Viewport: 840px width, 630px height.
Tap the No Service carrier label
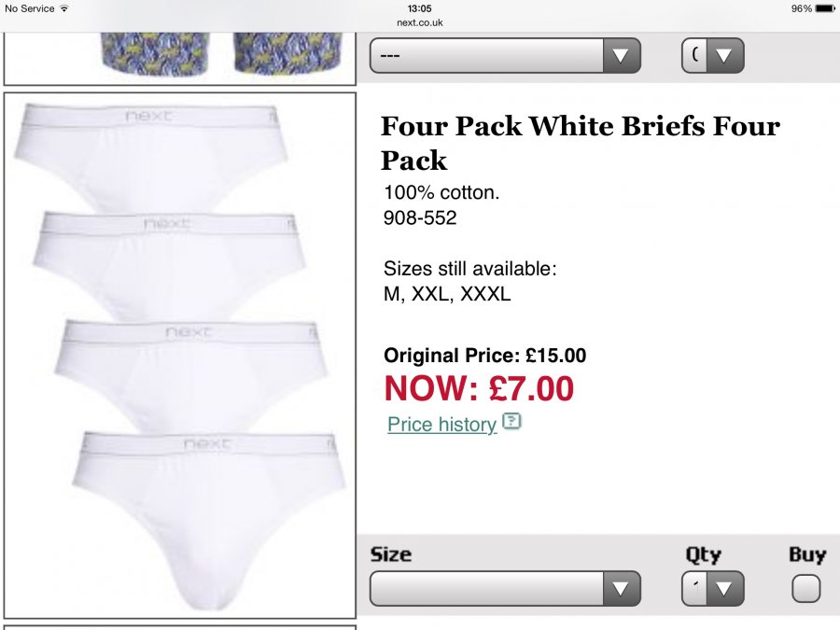pos(29,8)
